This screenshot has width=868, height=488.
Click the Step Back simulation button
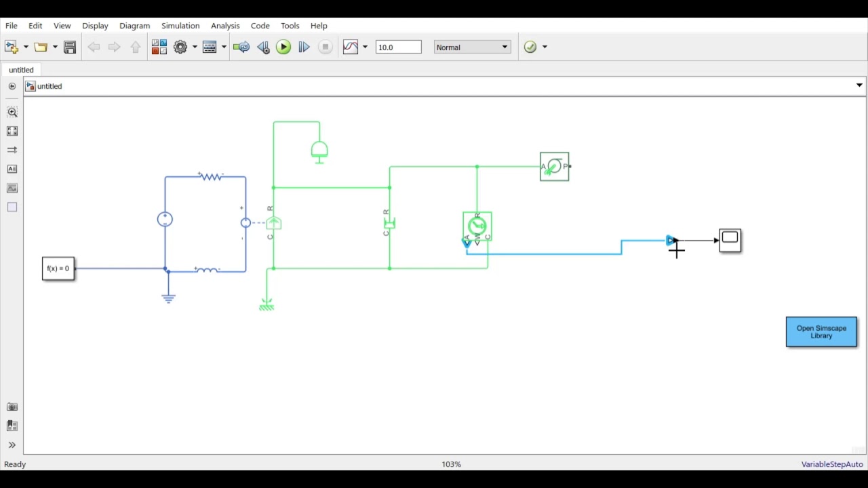coord(263,47)
